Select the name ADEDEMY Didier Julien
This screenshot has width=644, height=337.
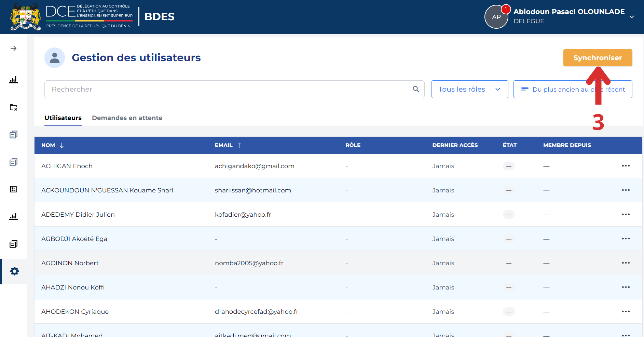[x=78, y=215]
